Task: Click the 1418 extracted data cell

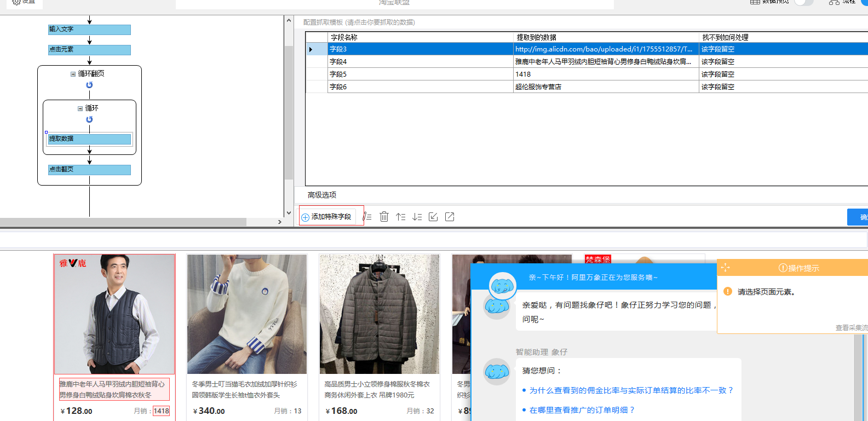Action: tap(606, 74)
